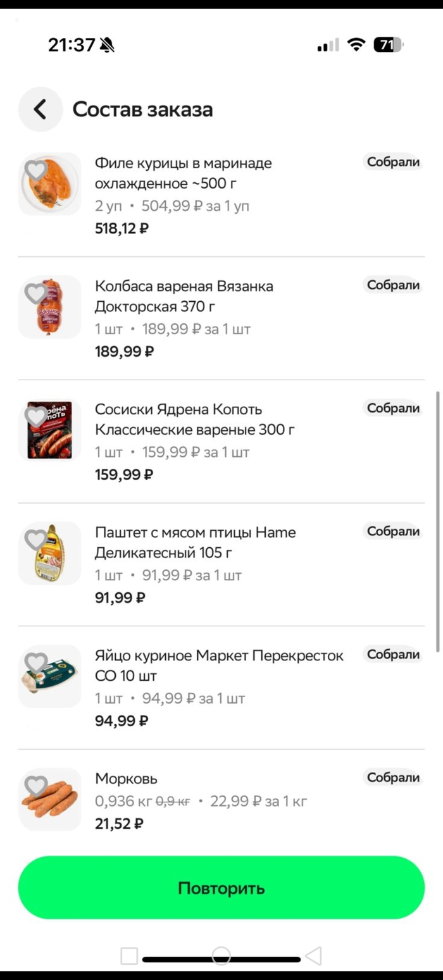Add Ядрена Копоть sausages to favorites
The width and height of the screenshot is (443, 980).
[x=35, y=416]
